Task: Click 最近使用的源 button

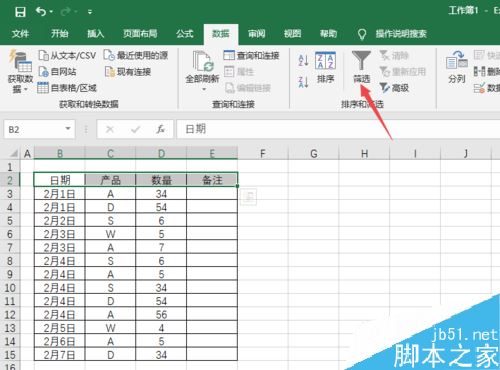Action: pyautogui.click(x=136, y=55)
